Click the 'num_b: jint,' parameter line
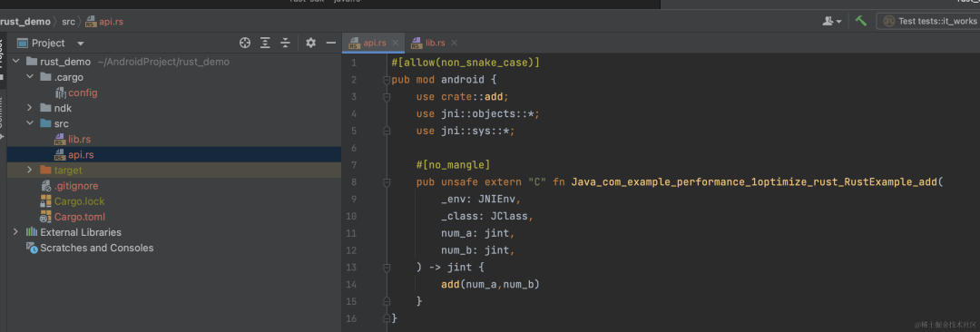 tap(477, 250)
